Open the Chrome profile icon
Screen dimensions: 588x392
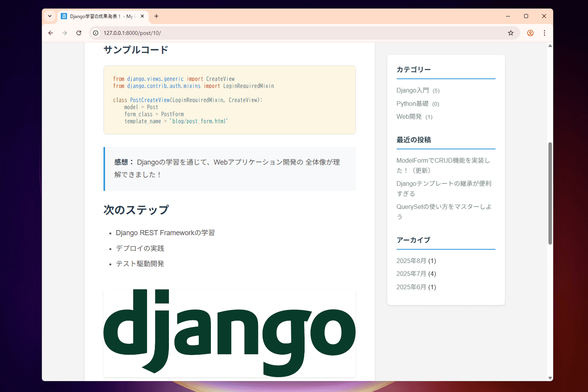click(x=530, y=33)
